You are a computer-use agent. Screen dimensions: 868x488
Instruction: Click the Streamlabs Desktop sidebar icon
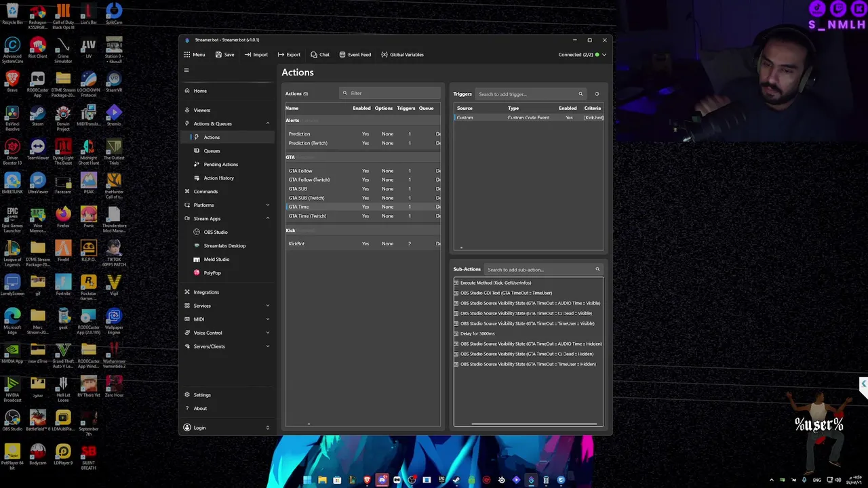197,245
